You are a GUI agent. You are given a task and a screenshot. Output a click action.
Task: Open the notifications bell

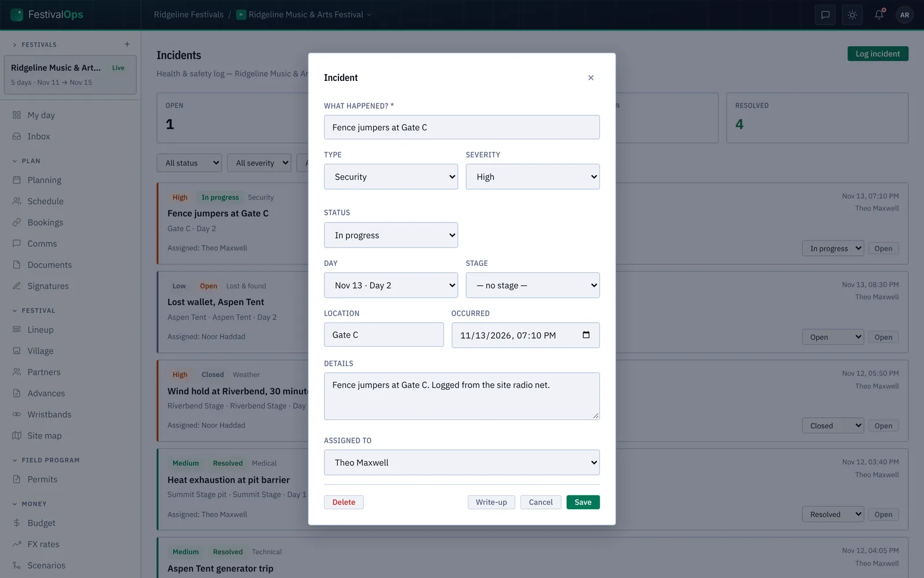879,15
